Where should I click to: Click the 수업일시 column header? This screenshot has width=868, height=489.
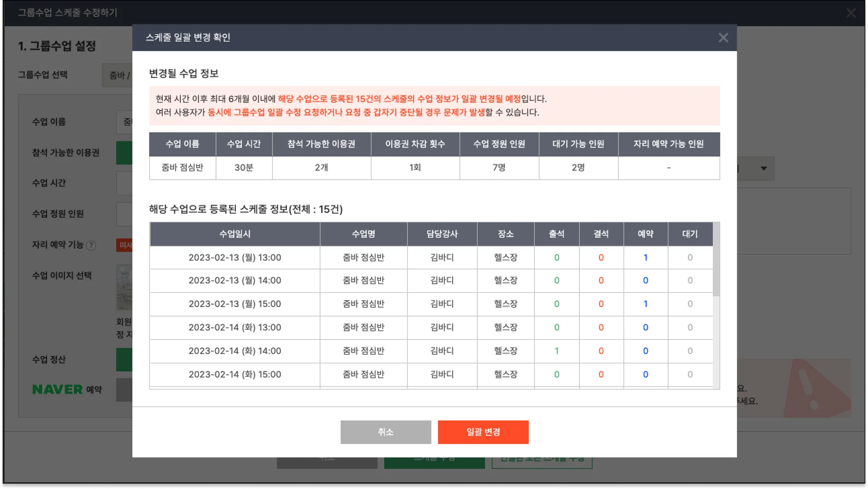[x=234, y=234]
